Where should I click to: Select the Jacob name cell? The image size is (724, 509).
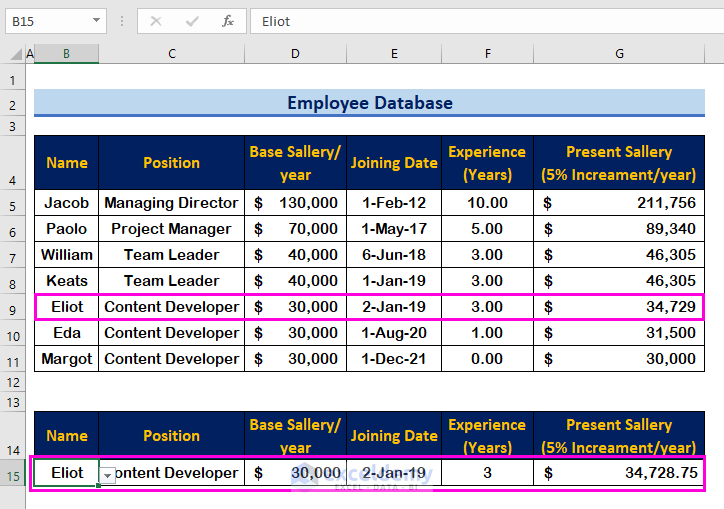click(x=67, y=203)
